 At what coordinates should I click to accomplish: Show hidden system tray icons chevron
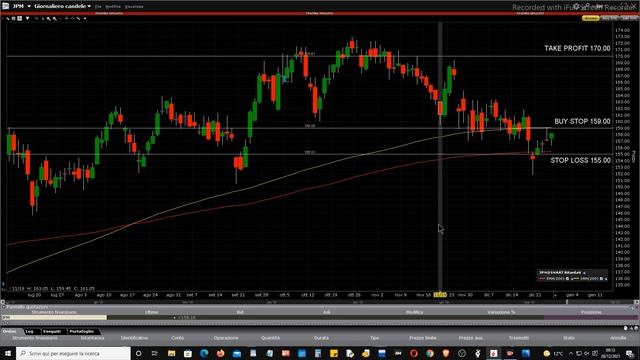click(571, 353)
